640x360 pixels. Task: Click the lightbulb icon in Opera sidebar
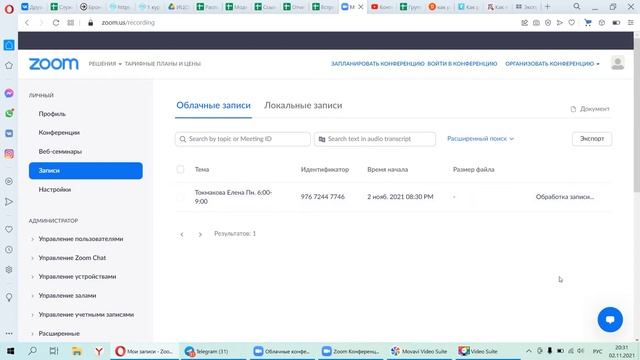click(x=9, y=297)
